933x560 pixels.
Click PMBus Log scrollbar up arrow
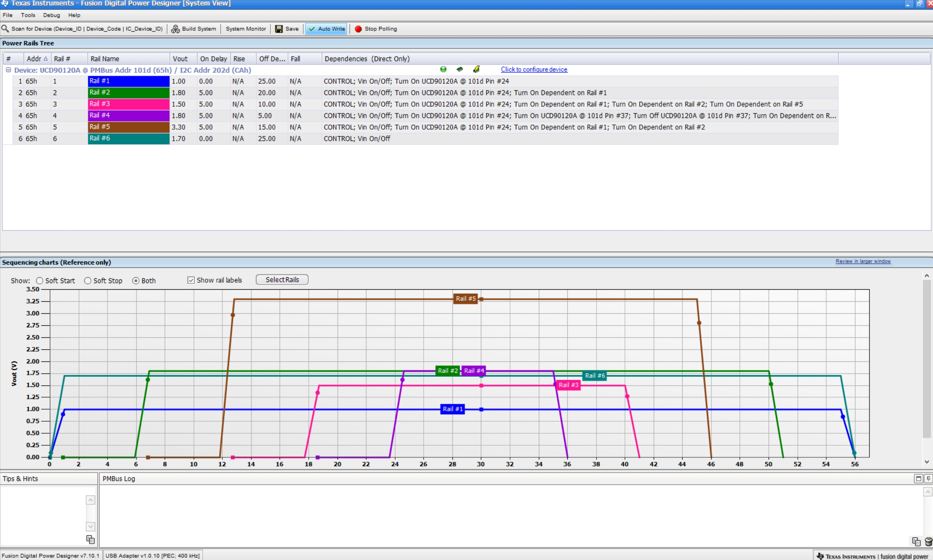tap(928, 492)
